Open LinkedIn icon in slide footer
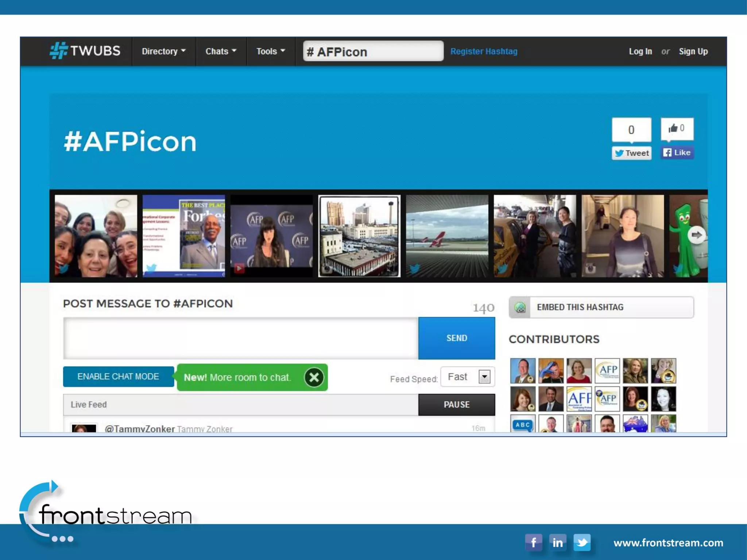Screen dimensions: 747x560 coord(557,542)
